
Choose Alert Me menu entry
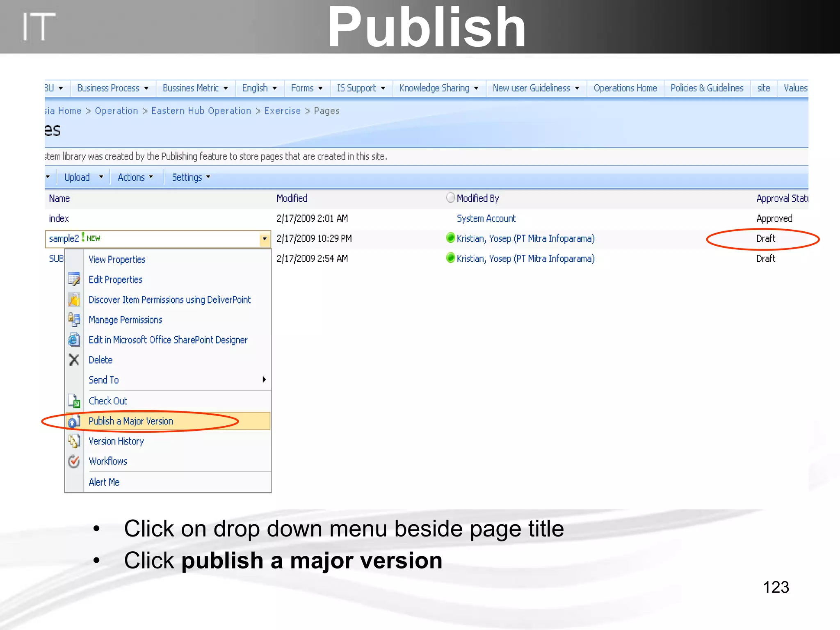104,482
